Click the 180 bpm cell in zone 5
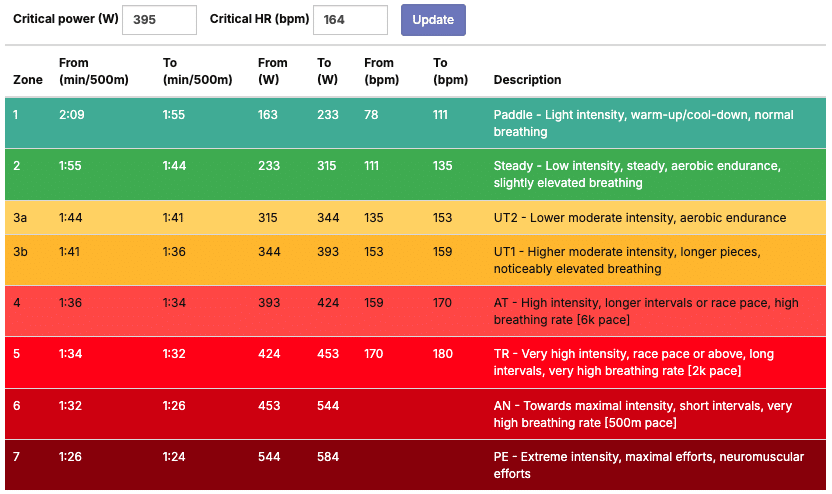This screenshot has height=494, width=832. coord(443,354)
